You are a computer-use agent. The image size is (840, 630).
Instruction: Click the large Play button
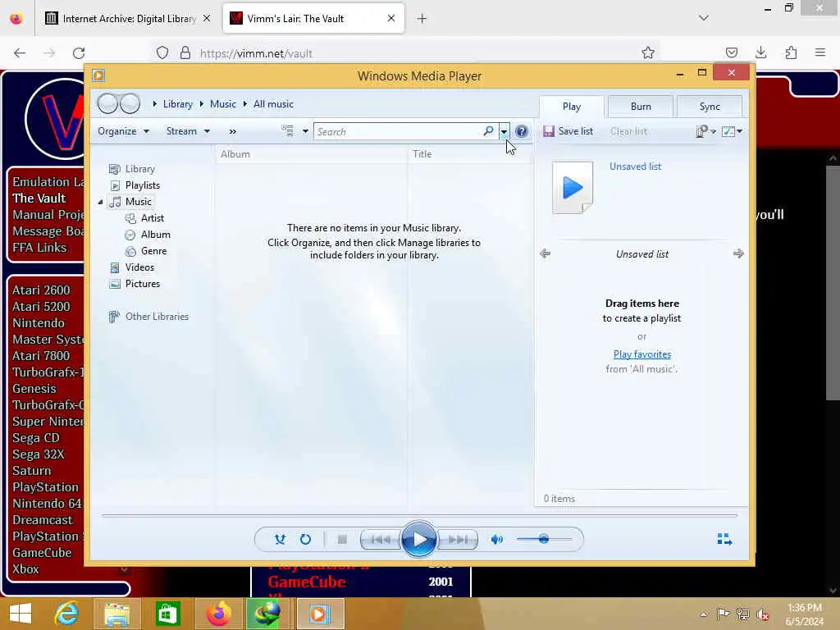[x=419, y=540]
